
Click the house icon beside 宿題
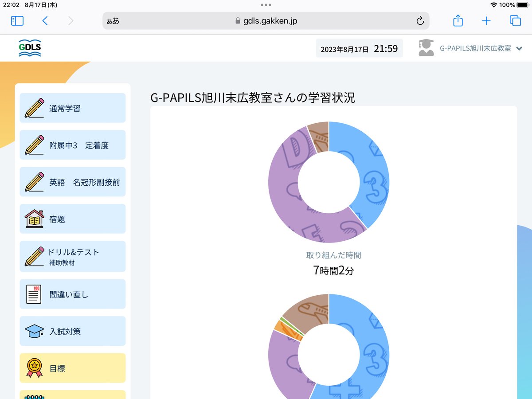[35, 219]
